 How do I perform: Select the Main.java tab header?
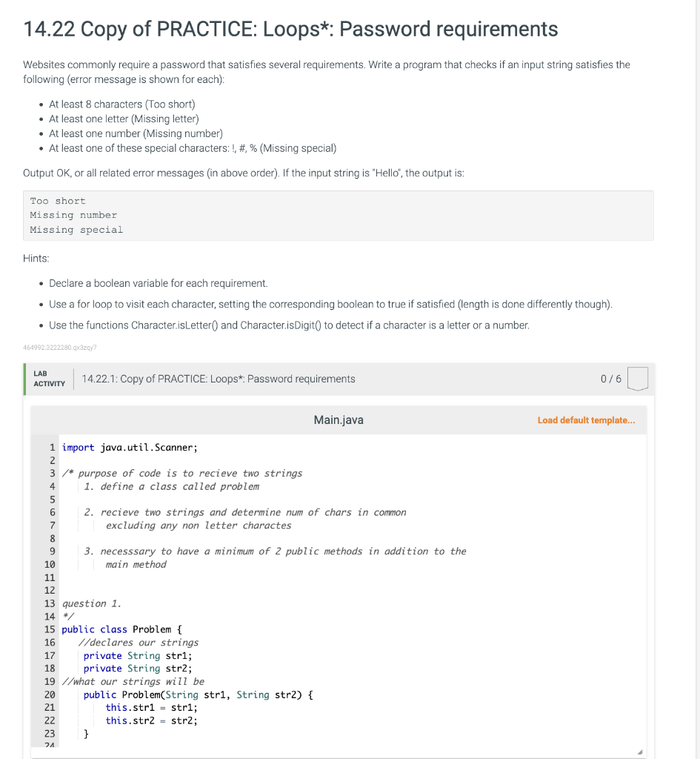point(339,420)
